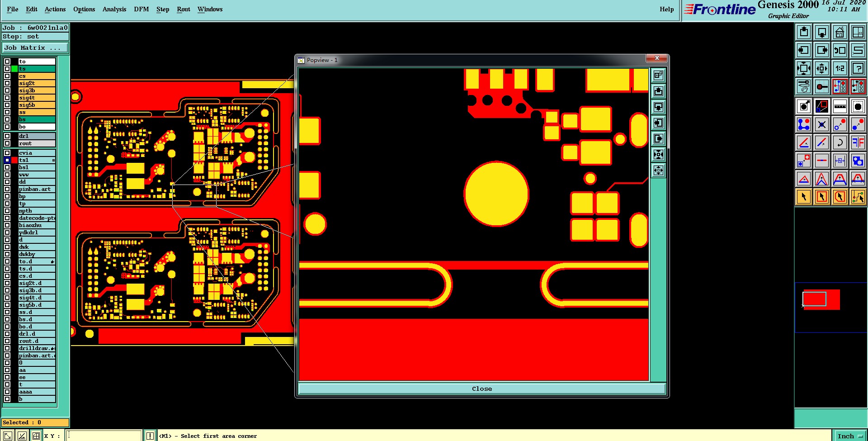Select the polygon area select arrow tool
868x441 pixels.
click(840, 197)
